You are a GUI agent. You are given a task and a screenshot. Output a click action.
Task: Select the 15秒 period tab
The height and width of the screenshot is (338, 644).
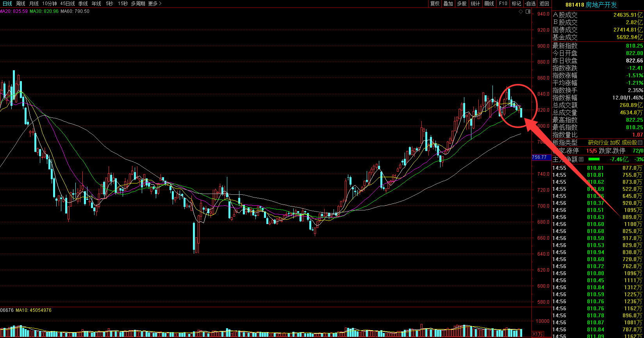coord(123,4)
